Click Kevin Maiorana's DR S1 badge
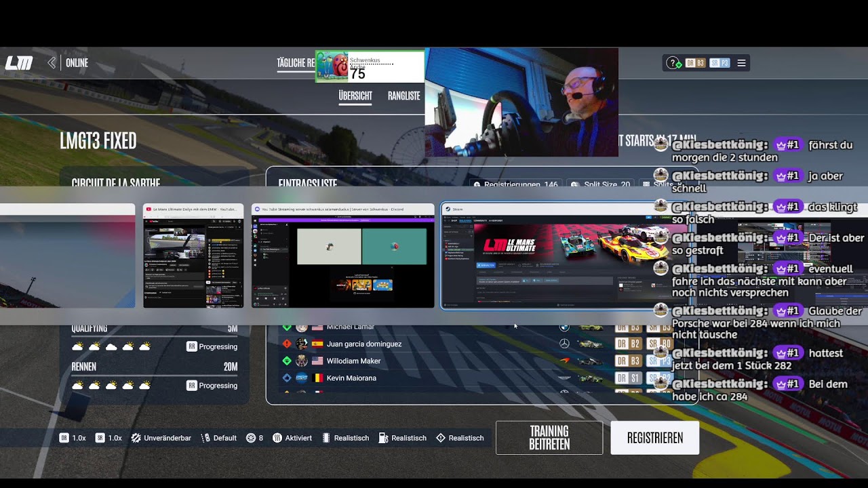868x488 pixels. [628, 378]
